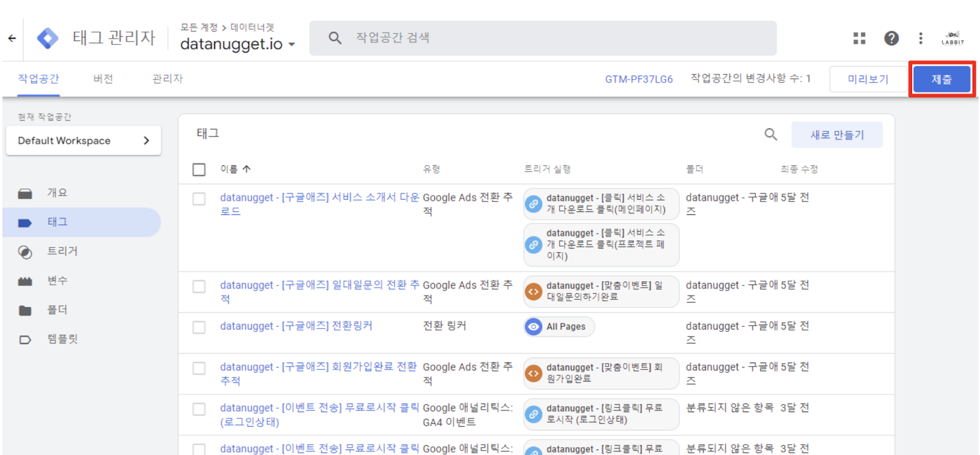Open trigger [링크클릭] 무료로시작 (로그인상태)
The width and height of the screenshot is (980, 455).
tap(601, 414)
